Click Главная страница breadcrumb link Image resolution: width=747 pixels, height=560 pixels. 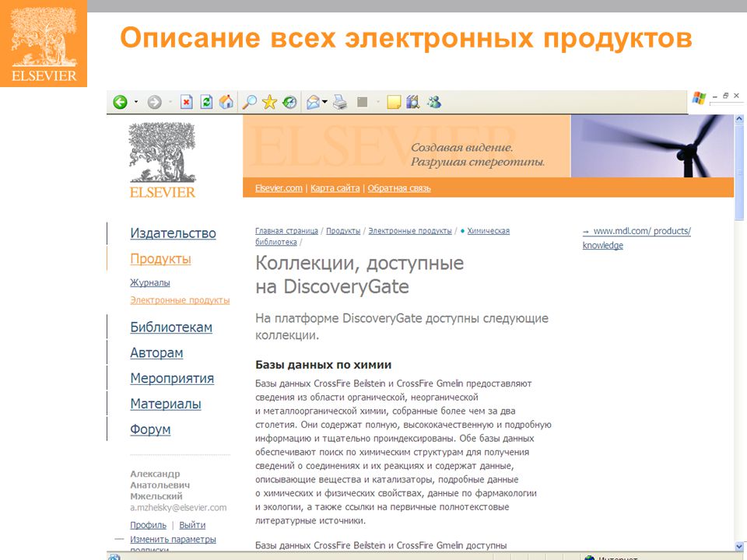point(287,230)
